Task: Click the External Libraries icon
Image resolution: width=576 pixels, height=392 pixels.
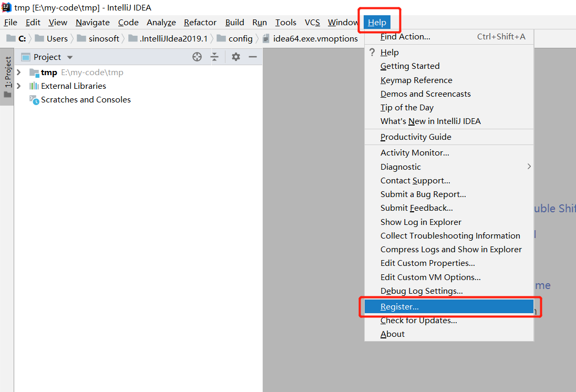Action: (34, 86)
